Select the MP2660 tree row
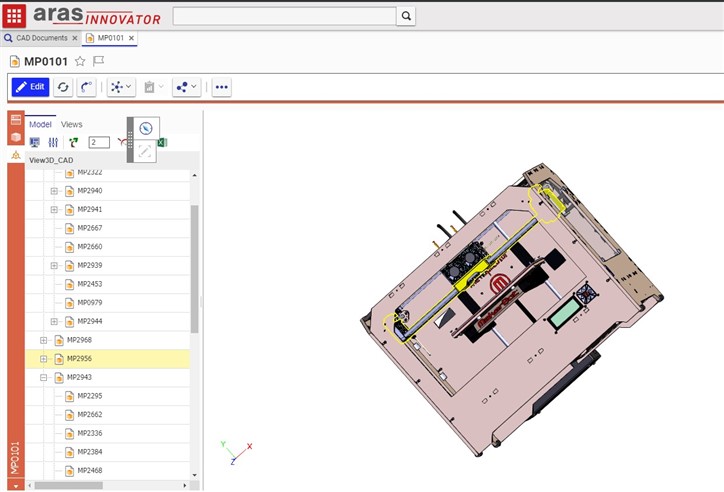 click(107, 247)
